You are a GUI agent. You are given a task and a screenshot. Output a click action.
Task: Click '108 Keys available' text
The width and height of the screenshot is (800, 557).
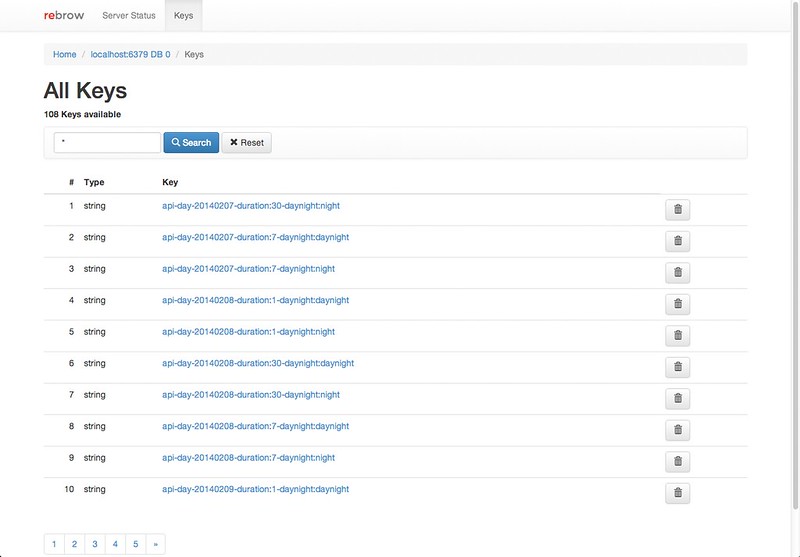click(x=82, y=114)
